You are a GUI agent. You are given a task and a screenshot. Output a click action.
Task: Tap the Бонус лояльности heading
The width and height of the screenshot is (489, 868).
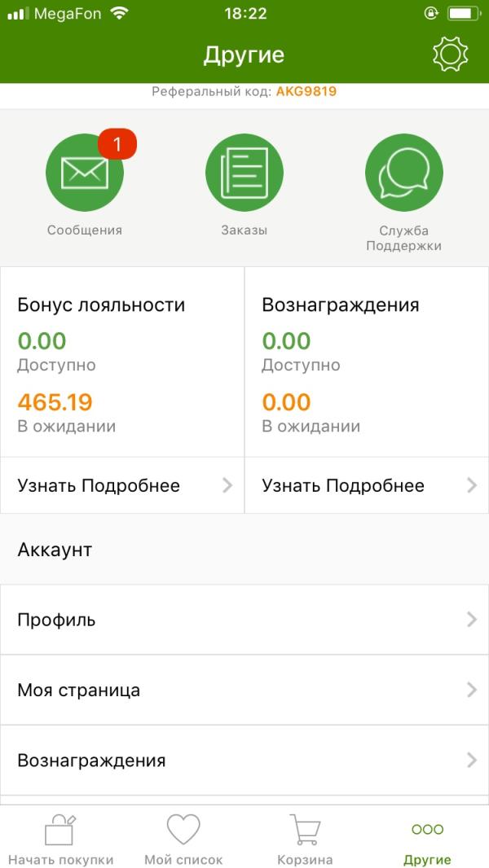point(101,305)
